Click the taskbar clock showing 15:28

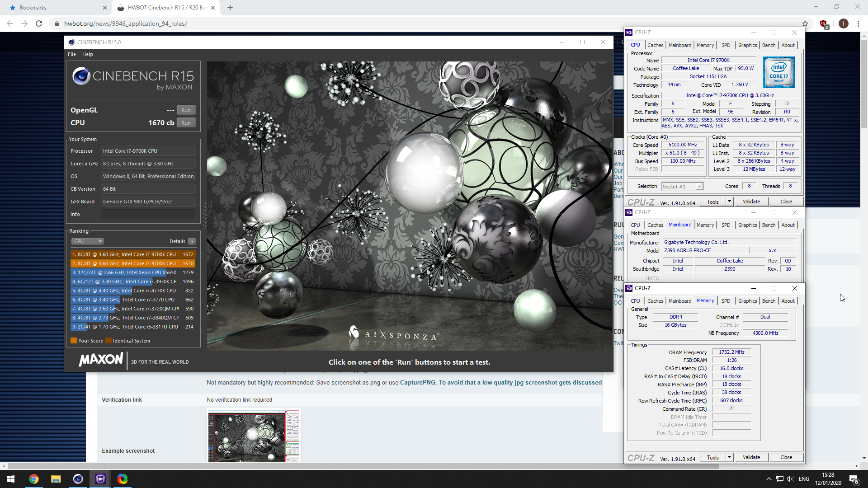[x=828, y=479]
